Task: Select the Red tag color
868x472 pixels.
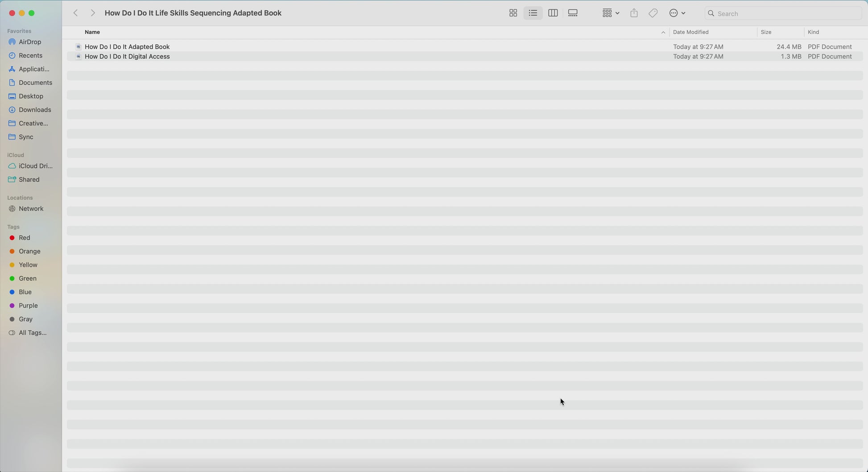Action: pos(24,238)
